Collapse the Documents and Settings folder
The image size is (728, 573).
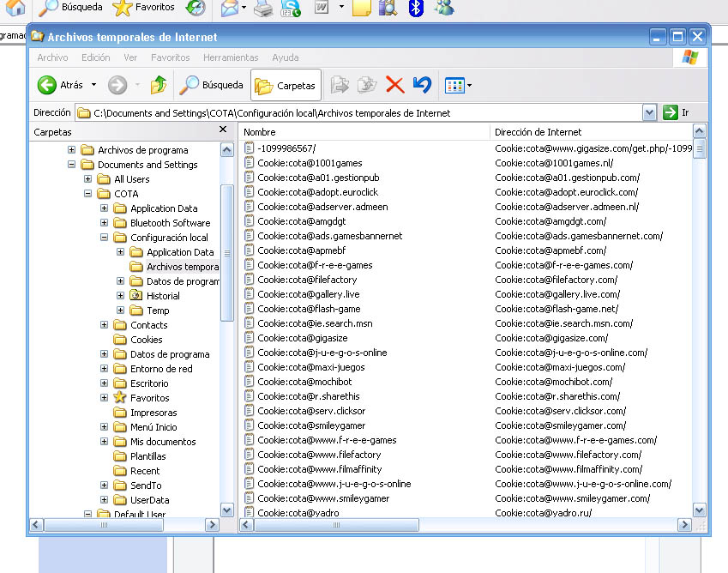(71, 165)
